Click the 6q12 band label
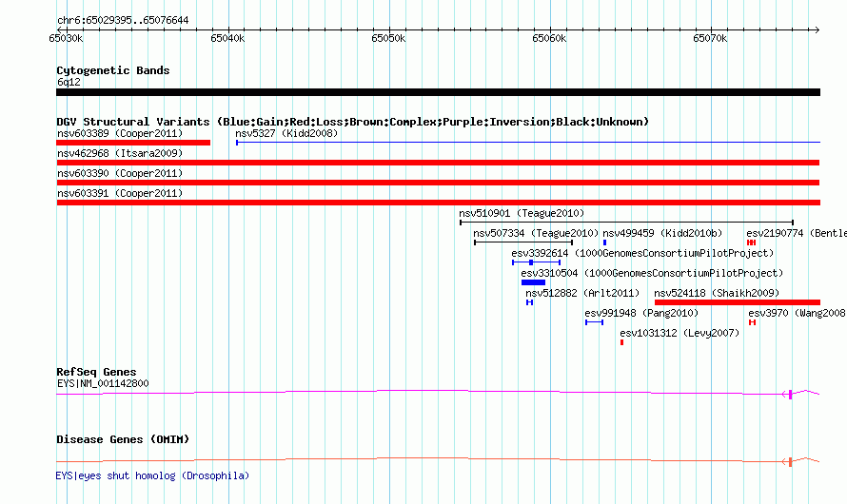 tap(69, 82)
